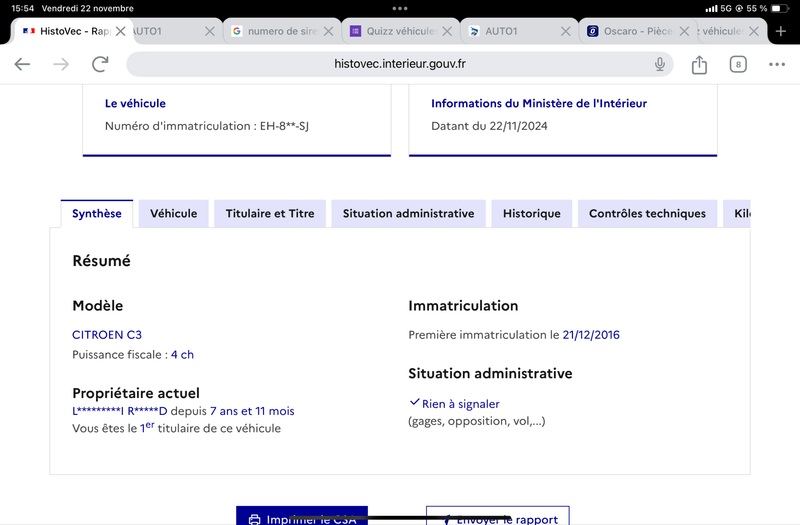
Task: Tap the three-dot multitasking control at top
Action: pyautogui.click(x=400, y=8)
